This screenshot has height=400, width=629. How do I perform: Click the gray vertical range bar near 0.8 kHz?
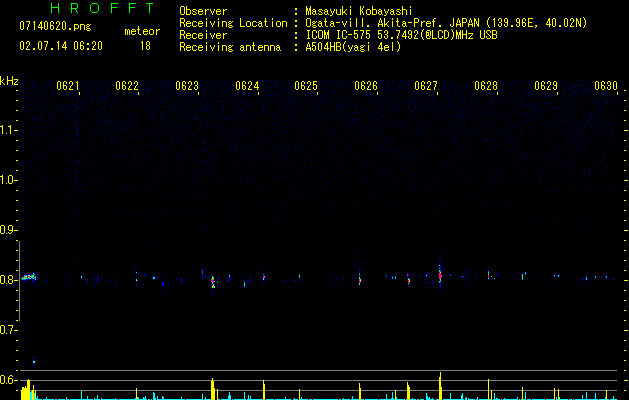[x=19, y=280]
